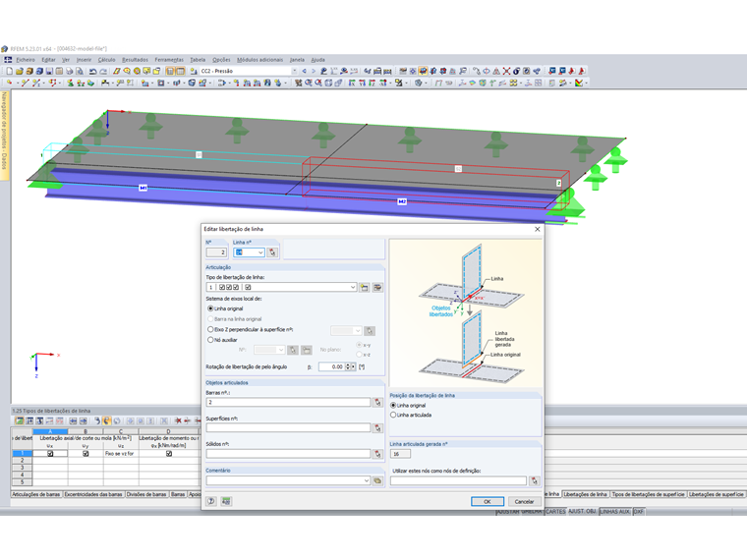
Task: Open the Comentário dropdown
Action: (366, 480)
